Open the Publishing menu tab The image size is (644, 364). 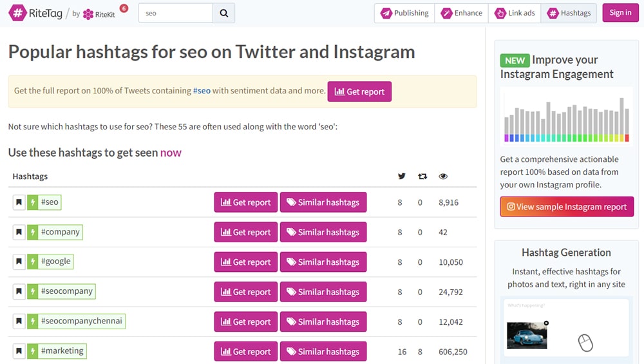coord(404,13)
